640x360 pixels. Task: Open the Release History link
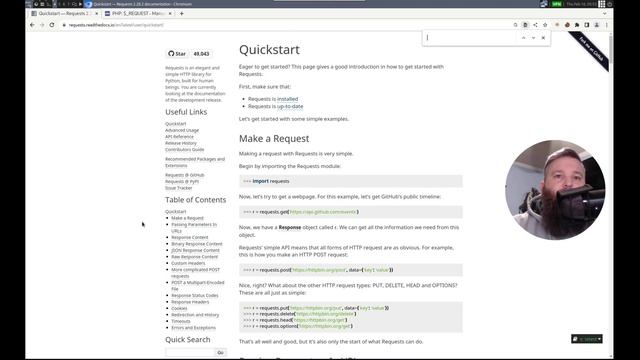point(181,143)
